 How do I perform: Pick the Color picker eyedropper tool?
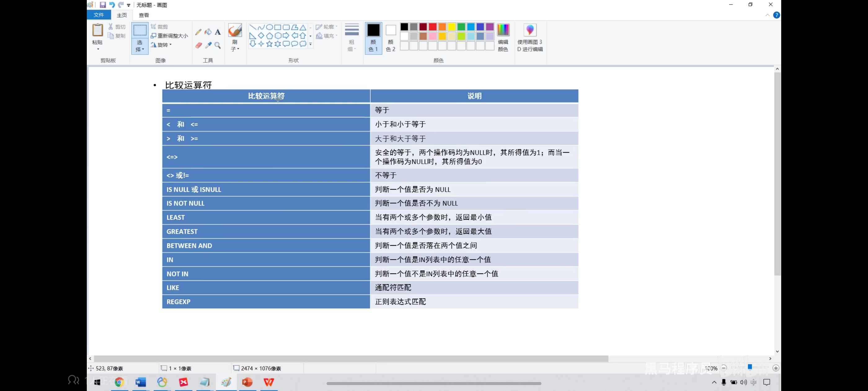[x=208, y=45]
